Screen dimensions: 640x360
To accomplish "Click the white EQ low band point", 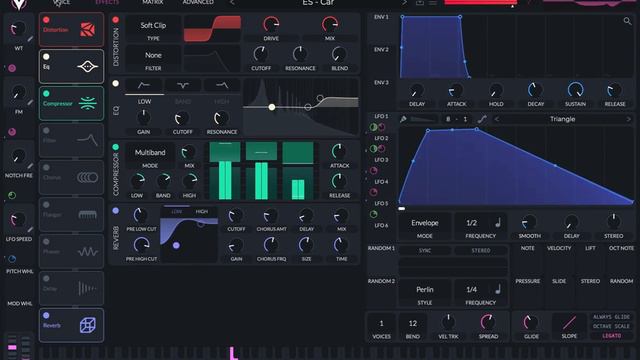I will click(272, 107).
